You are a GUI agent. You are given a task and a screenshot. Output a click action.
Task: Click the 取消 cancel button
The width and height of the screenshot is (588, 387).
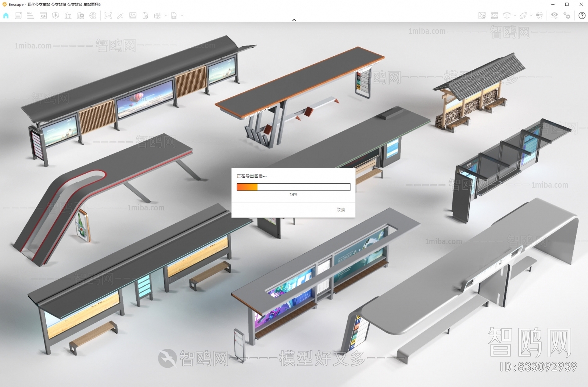click(340, 210)
